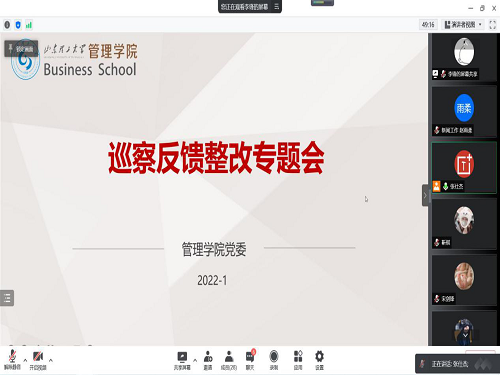Expand share screen options arrow

[195, 360]
